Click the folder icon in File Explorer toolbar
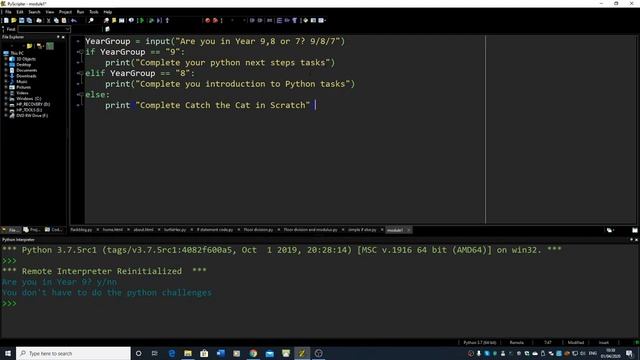The image size is (640, 360). coord(29,46)
